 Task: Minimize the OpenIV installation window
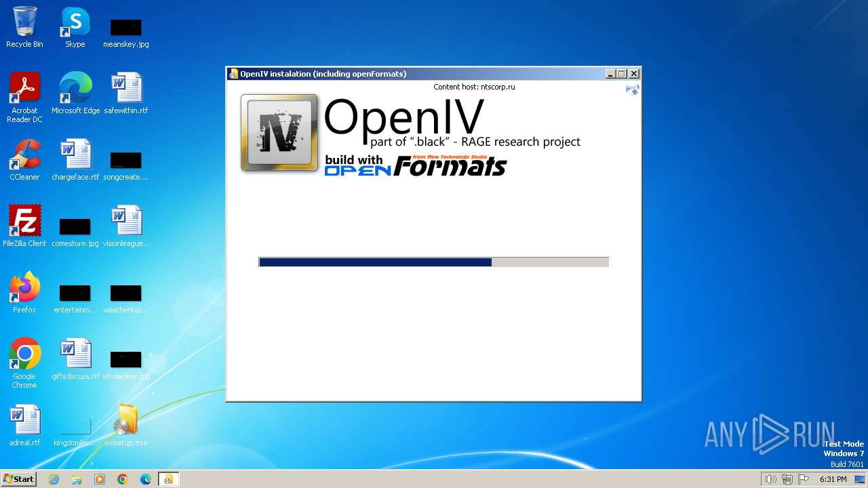610,74
